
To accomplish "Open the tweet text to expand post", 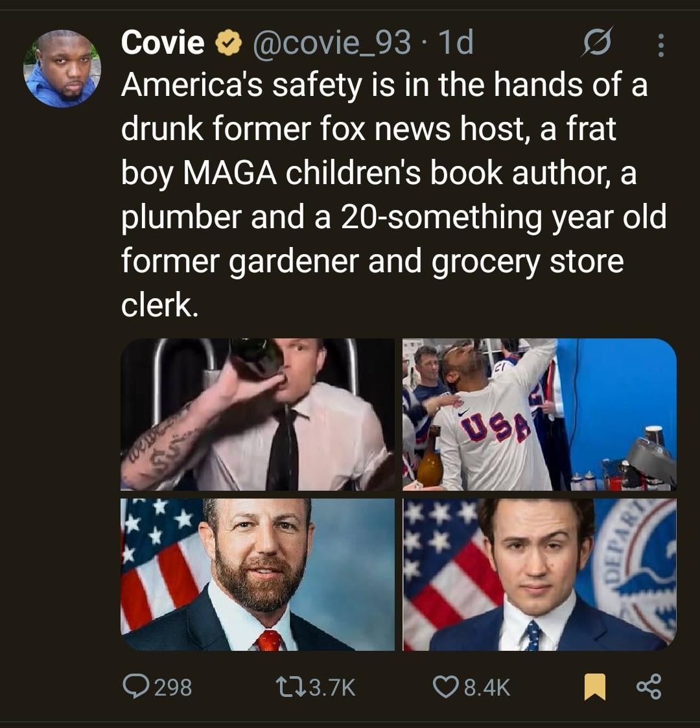I will pos(389,194).
